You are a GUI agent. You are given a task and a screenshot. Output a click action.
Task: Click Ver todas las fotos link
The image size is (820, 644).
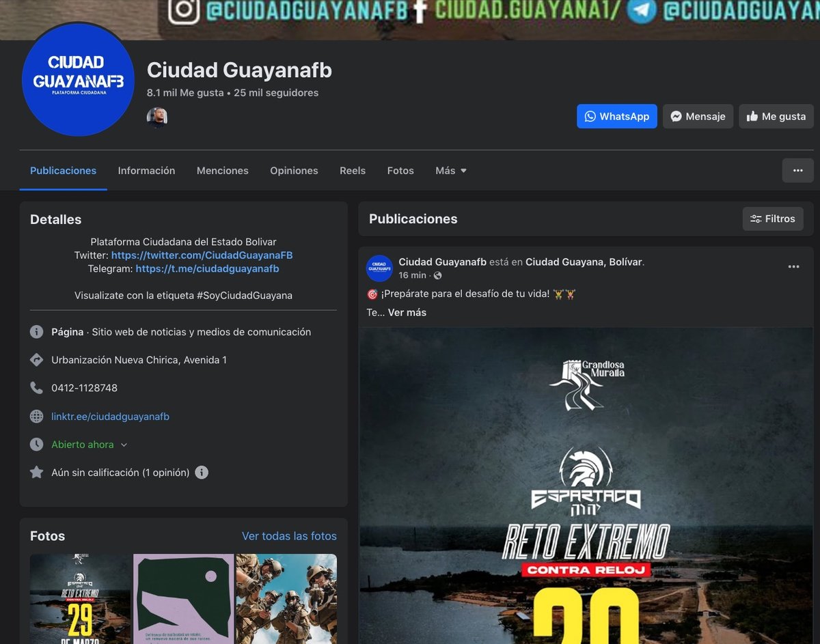coord(289,536)
